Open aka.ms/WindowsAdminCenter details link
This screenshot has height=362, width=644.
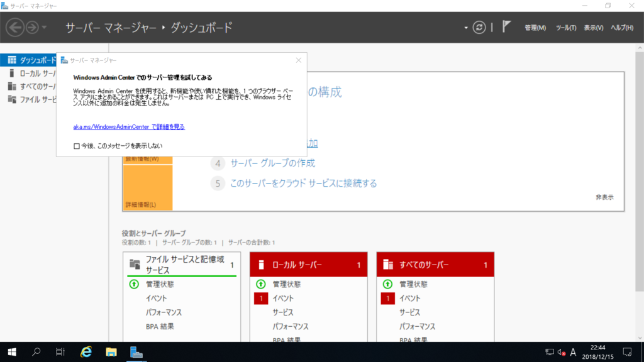pos(129,127)
